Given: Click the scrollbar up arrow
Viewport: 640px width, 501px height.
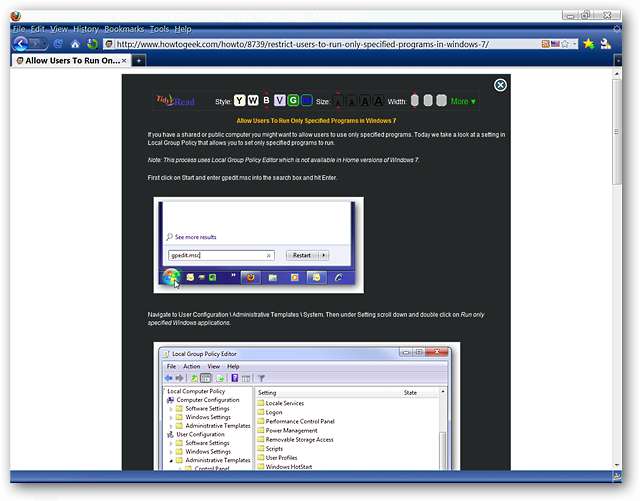Looking at the screenshot, I should [x=617, y=74].
